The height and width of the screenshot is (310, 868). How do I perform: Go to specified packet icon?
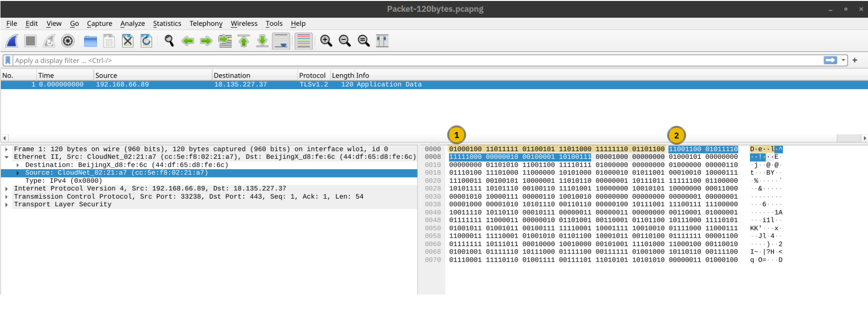[x=225, y=41]
